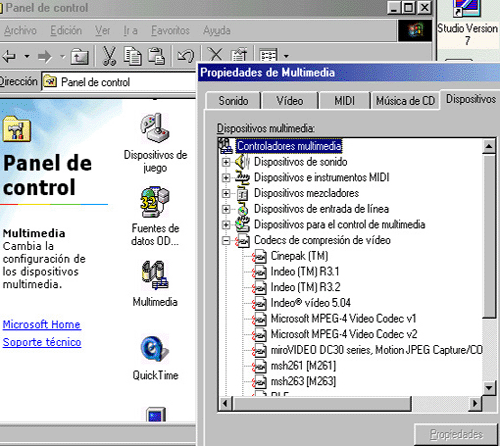Select Indeo (TM) R3.1 codec

tap(305, 271)
